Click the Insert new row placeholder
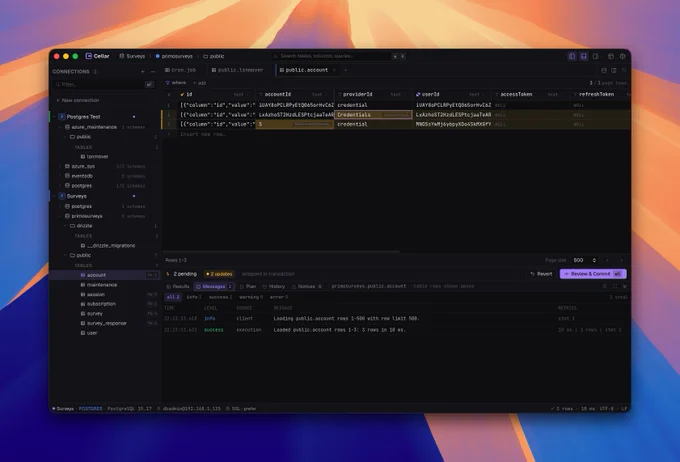Viewport: 680px width, 462px height. point(203,134)
